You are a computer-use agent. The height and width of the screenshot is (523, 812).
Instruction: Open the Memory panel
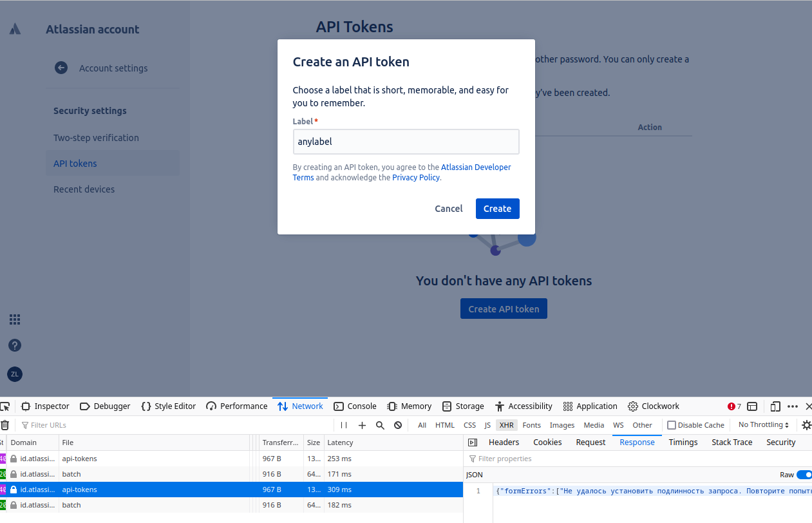click(410, 406)
